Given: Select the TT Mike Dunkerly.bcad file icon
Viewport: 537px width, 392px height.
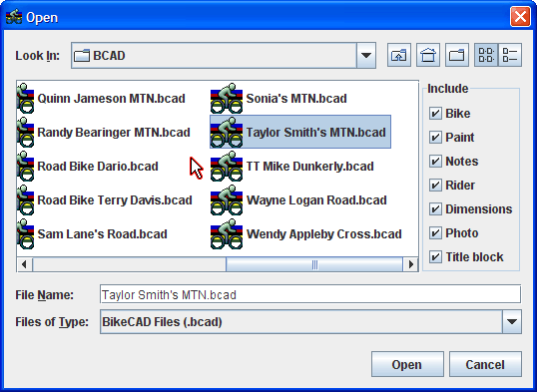Looking at the screenshot, I should point(227,166).
